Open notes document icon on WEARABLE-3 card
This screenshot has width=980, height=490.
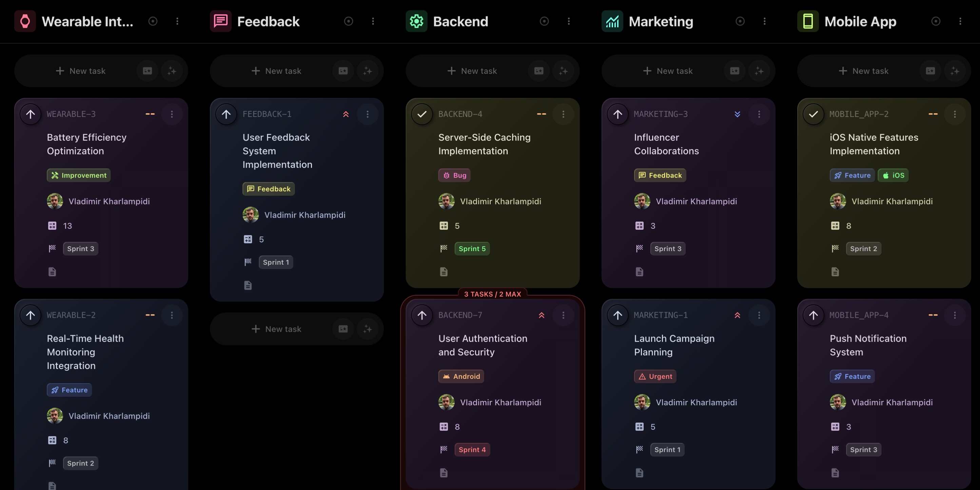click(x=52, y=272)
